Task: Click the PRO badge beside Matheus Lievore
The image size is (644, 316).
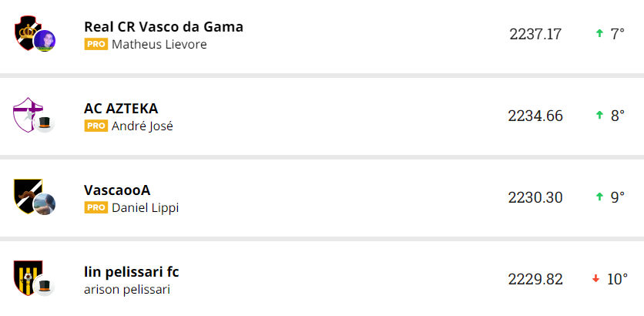Action: tap(96, 45)
